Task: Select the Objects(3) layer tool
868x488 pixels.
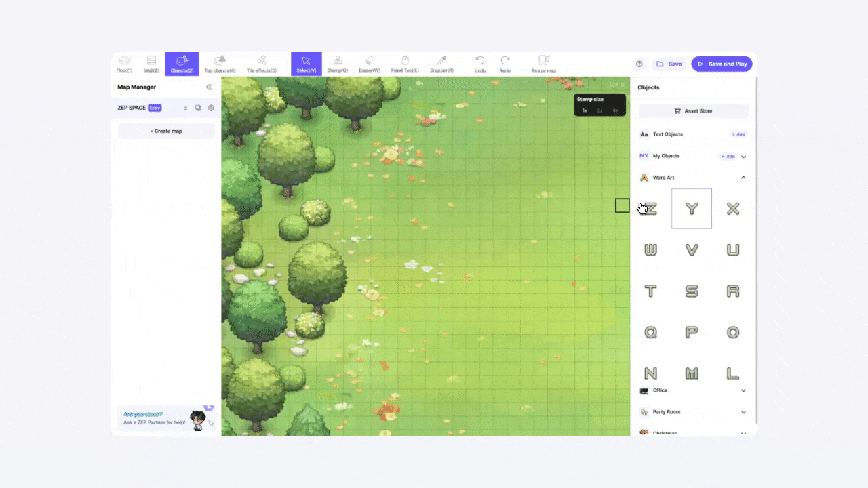Action: point(182,64)
